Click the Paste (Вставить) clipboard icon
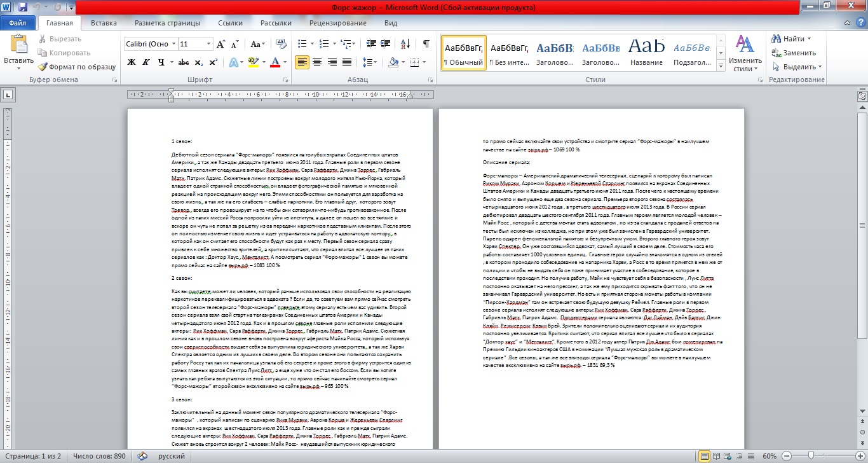Screen dimensions: 868x463 pos(18,45)
